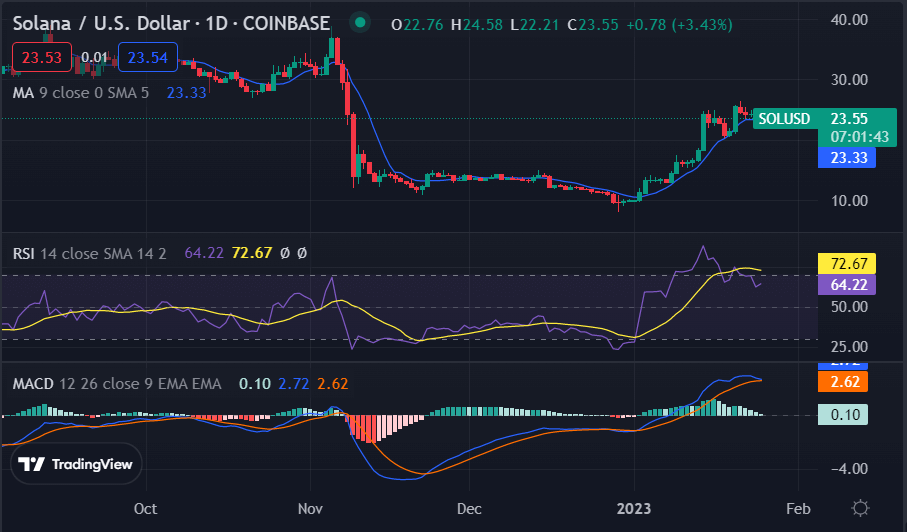
Task: Click the MACD −4.00 scale label
Action: coord(849,468)
